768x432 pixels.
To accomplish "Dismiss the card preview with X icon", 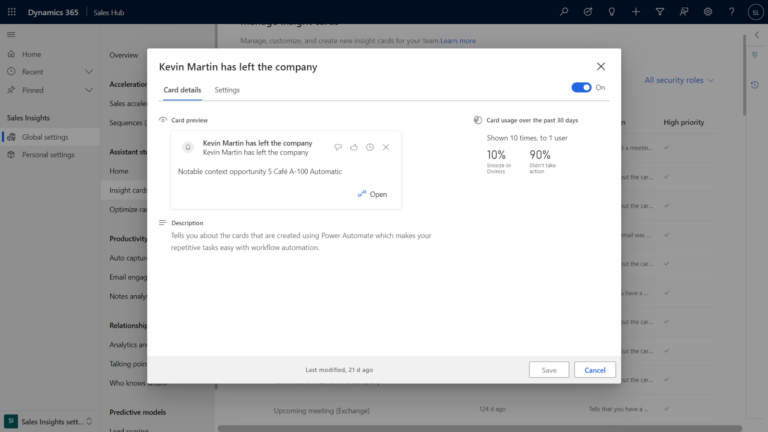I will pos(386,147).
